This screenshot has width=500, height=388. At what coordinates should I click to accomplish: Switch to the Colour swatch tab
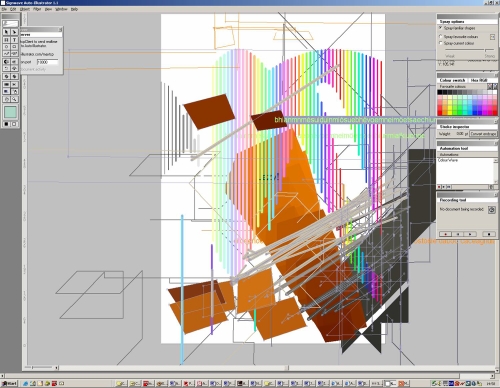(452, 80)
